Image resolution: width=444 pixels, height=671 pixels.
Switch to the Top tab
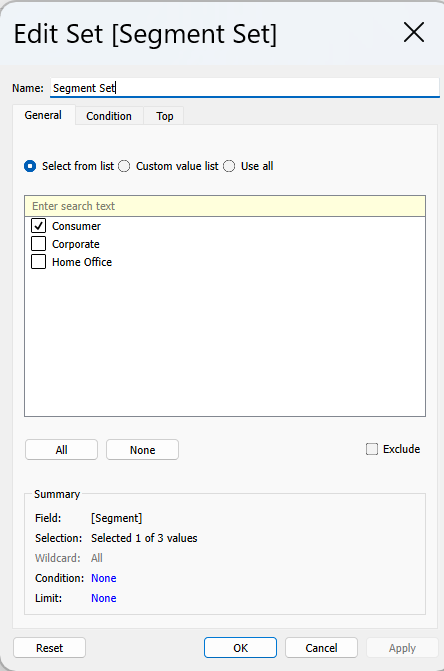164,116
